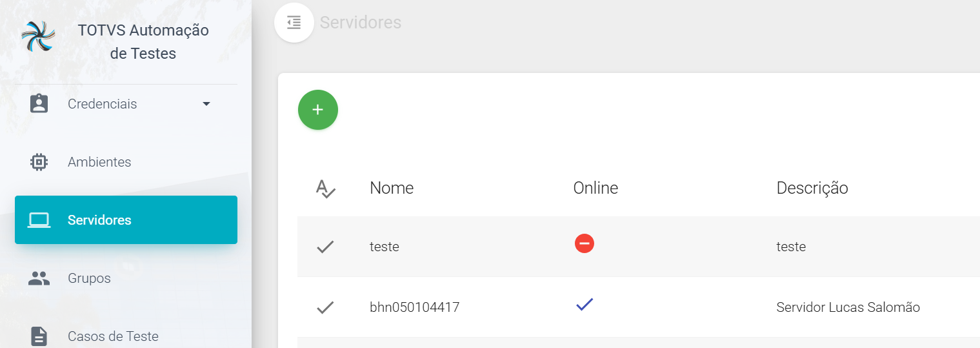Open the Ambientes menu item
This screenshot has width=980, height=348.
point(99,162)
